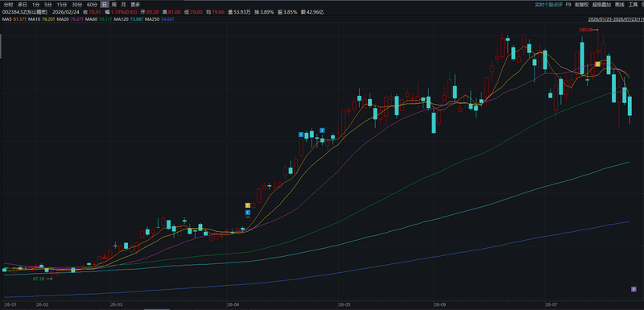Select the 日 daily K-line tab
Viewport: 644px width, 310px height.
(x=105, y=5)
